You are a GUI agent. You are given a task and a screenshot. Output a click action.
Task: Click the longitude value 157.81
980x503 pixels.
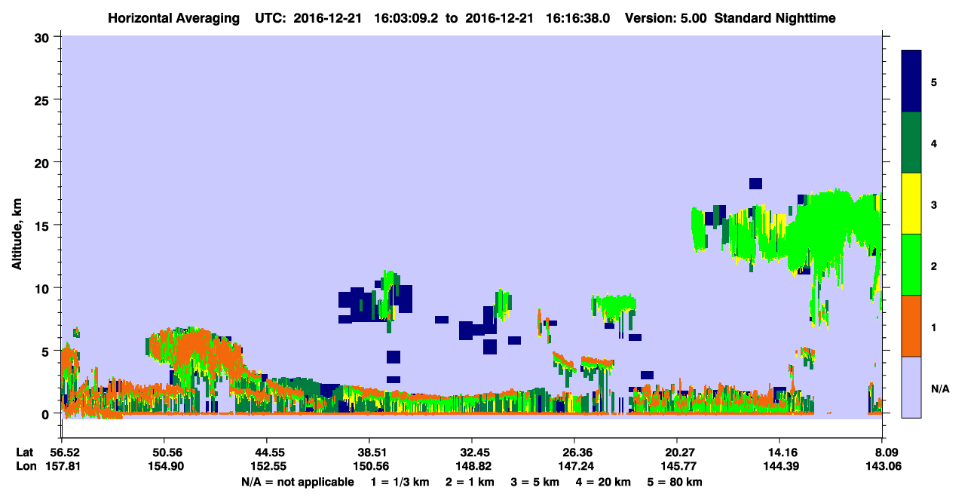click(62, 467)
